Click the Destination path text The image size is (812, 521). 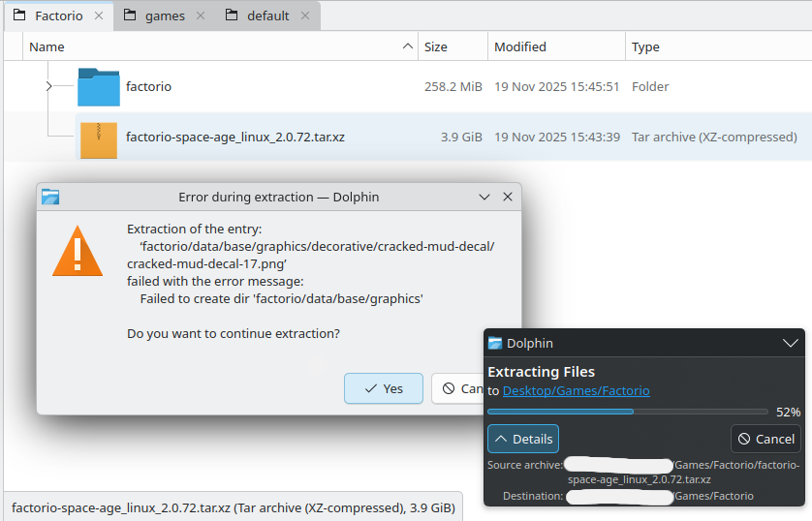click(x=660, y=496)
